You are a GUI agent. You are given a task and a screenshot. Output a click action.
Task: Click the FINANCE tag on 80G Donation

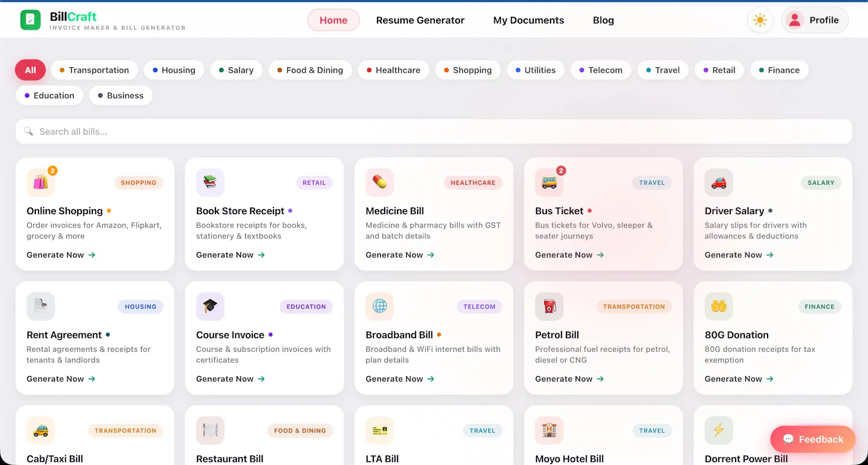pos(820,307)
